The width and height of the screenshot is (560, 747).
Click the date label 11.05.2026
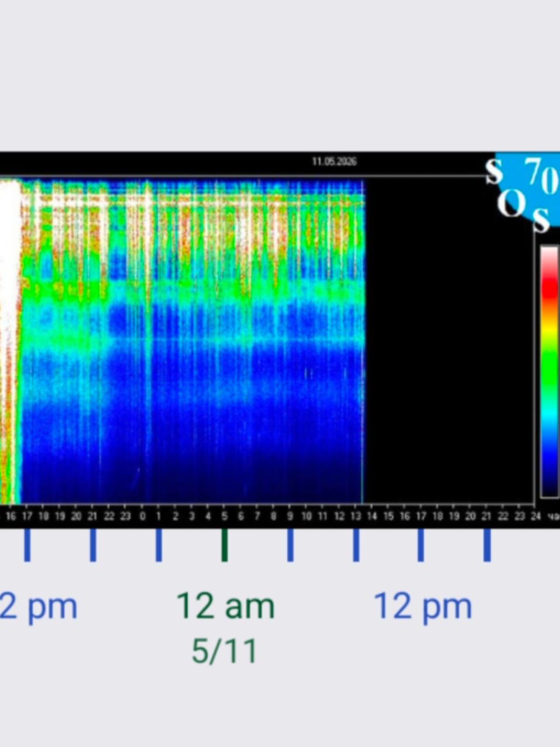(x=334, y=161)
